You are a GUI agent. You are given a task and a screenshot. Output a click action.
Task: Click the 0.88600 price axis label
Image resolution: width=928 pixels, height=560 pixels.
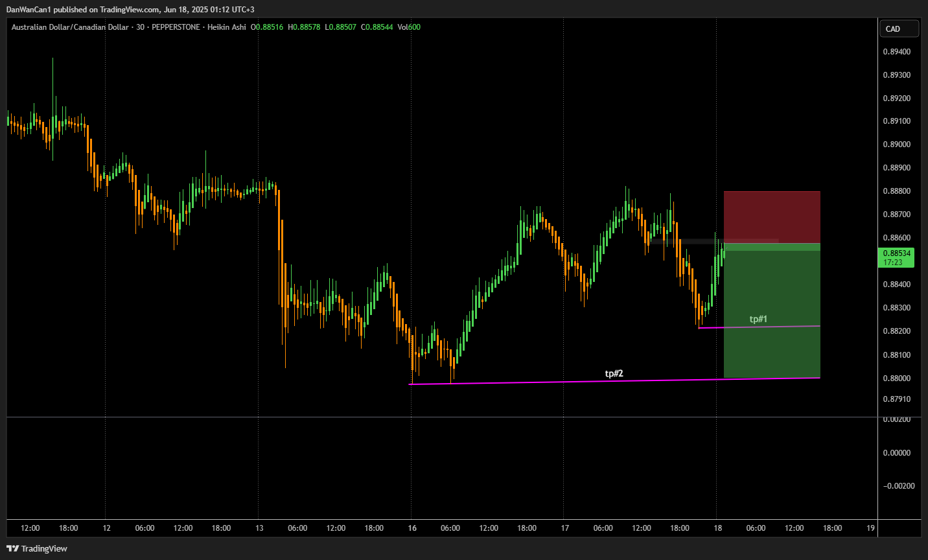click(896, 238)
